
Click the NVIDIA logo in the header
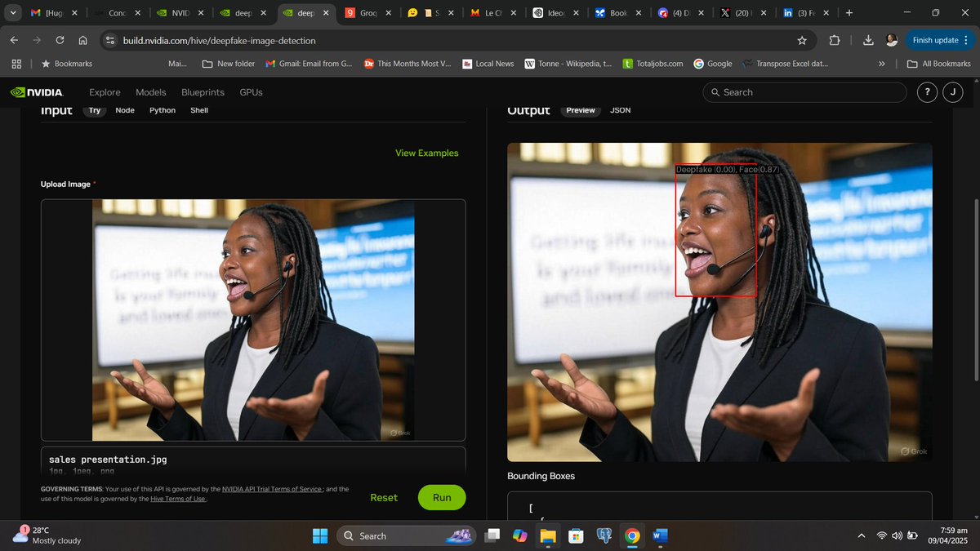point(37,92)
